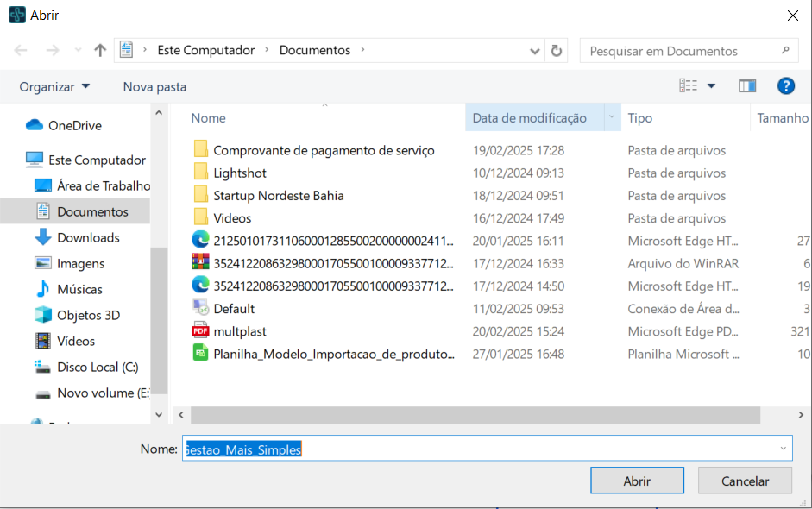Click the blue Help question mark icon
812x509 pixels.
785,86
